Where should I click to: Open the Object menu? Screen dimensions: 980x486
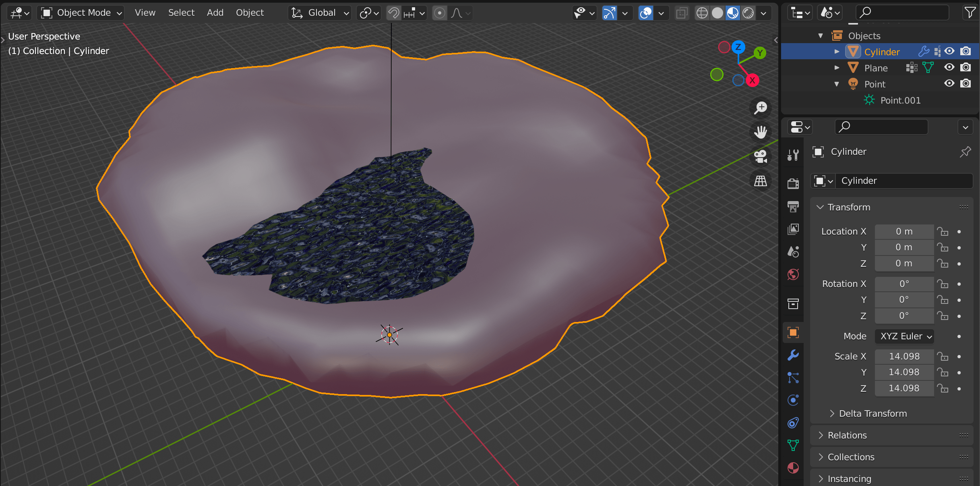[x=249, y=11]
